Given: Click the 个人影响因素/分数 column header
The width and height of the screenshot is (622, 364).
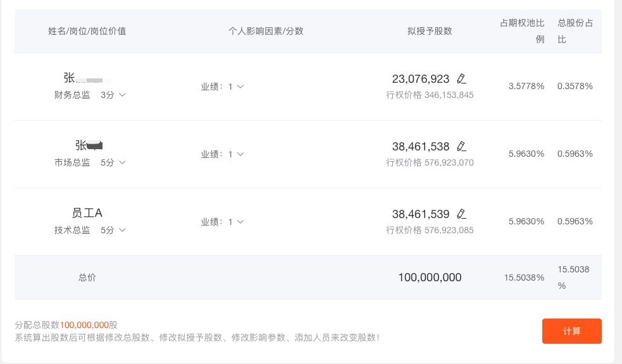Looking at the screenshot, I should (266, 31).
